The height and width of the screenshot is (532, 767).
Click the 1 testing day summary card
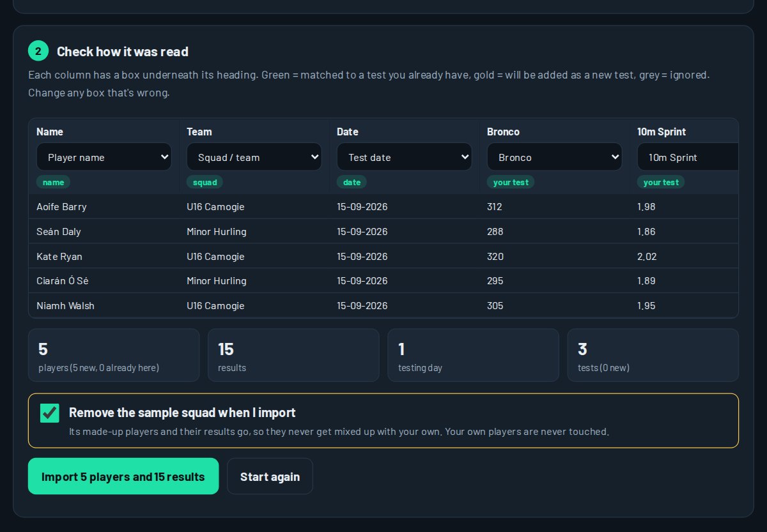[x=473, y=355]
